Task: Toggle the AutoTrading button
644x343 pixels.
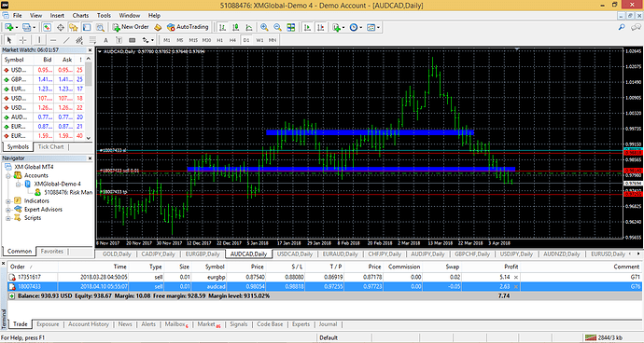Action: 188,27
